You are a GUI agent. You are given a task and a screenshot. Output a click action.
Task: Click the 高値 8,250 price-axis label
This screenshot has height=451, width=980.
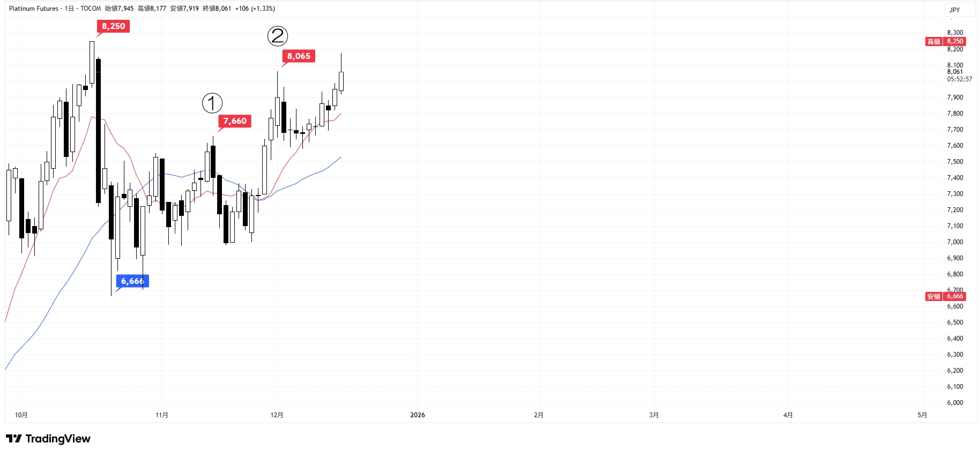[946, 41]
